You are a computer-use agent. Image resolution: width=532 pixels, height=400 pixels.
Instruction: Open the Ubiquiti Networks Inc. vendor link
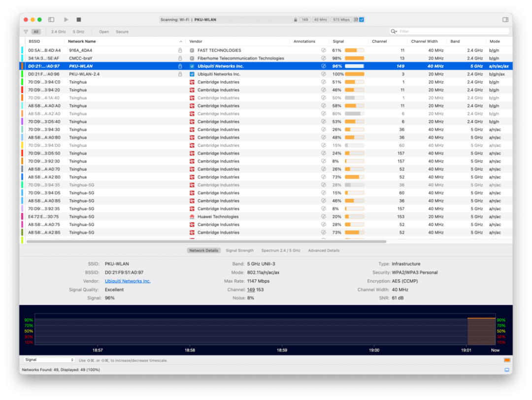coord(128,281)
